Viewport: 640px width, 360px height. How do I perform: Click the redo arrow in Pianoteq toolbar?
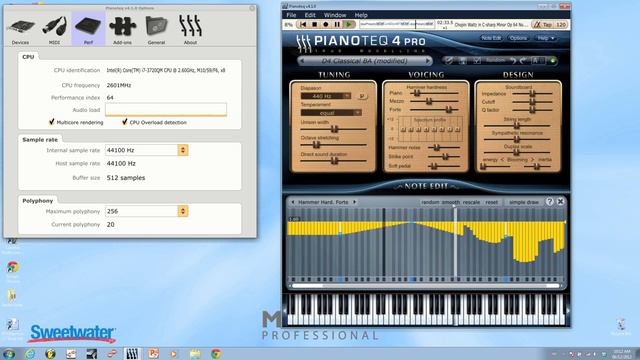point(523,61)
